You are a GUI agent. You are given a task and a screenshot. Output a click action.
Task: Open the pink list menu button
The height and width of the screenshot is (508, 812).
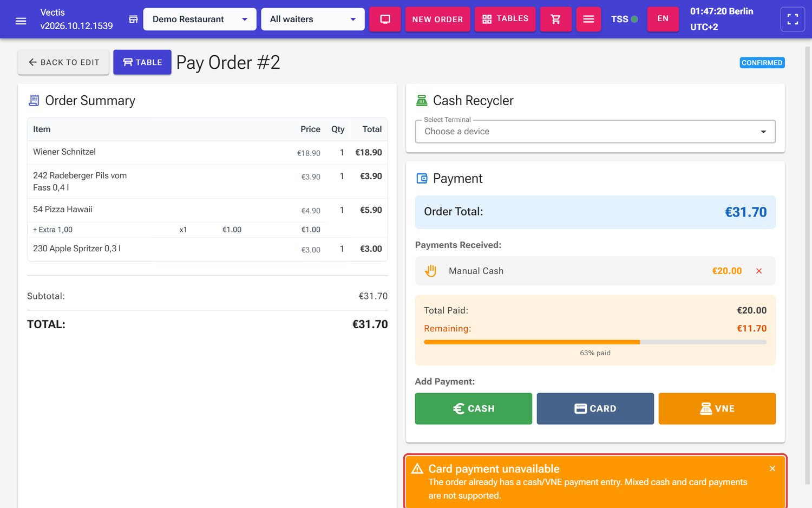point(588,19)
